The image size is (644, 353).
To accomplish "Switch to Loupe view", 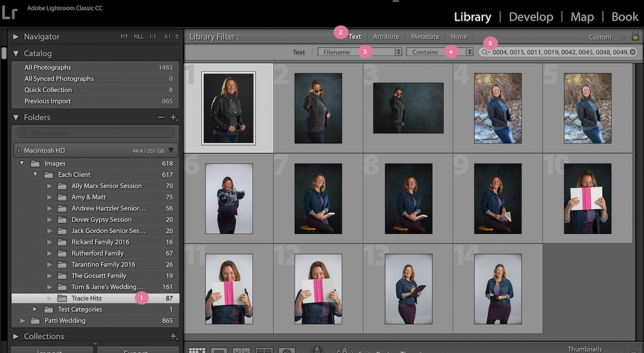I will point(218,350).
